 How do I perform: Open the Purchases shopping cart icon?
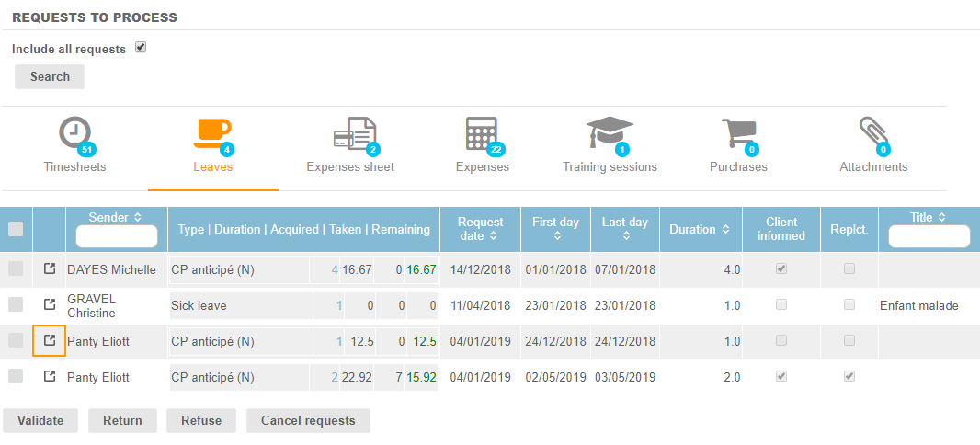point(738,134)
